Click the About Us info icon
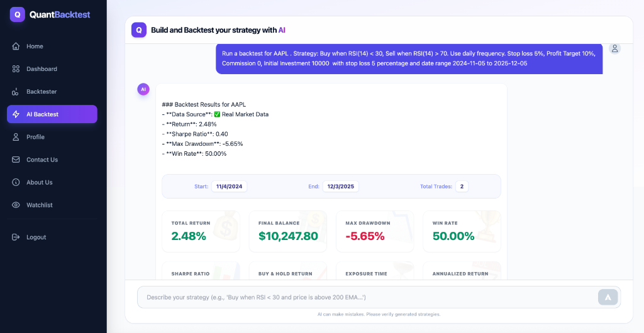 [16, 182]
